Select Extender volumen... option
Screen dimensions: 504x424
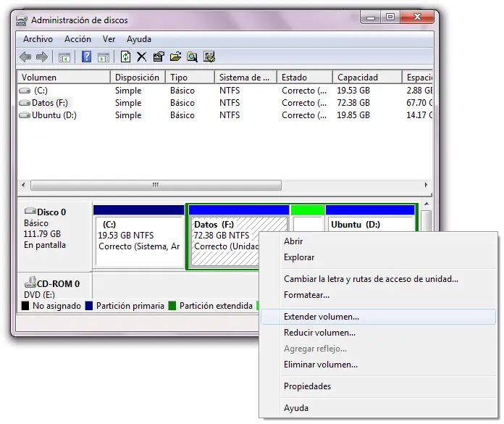378,317
